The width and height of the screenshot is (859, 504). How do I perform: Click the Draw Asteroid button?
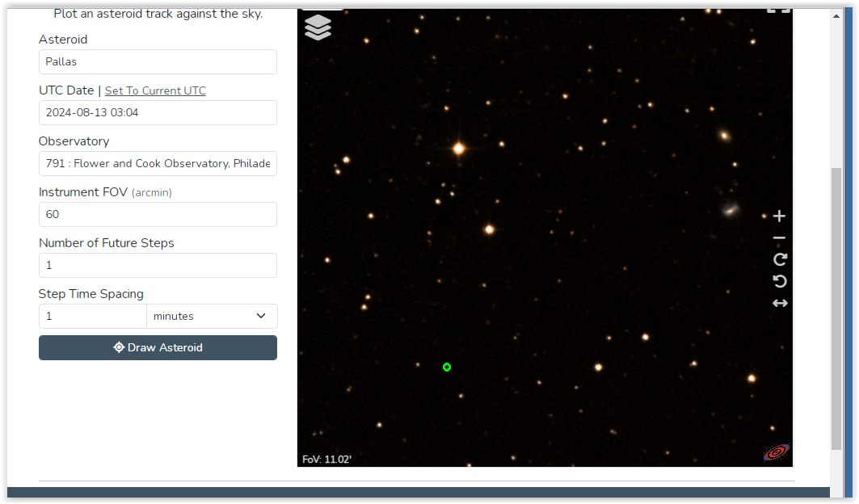[158, 348]
